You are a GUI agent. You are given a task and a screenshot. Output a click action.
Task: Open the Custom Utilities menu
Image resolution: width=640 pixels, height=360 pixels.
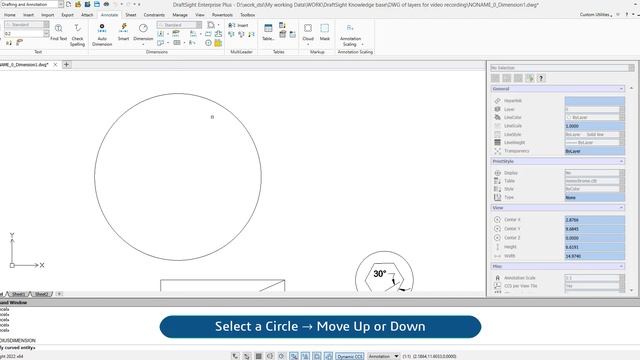coord(596,15)
